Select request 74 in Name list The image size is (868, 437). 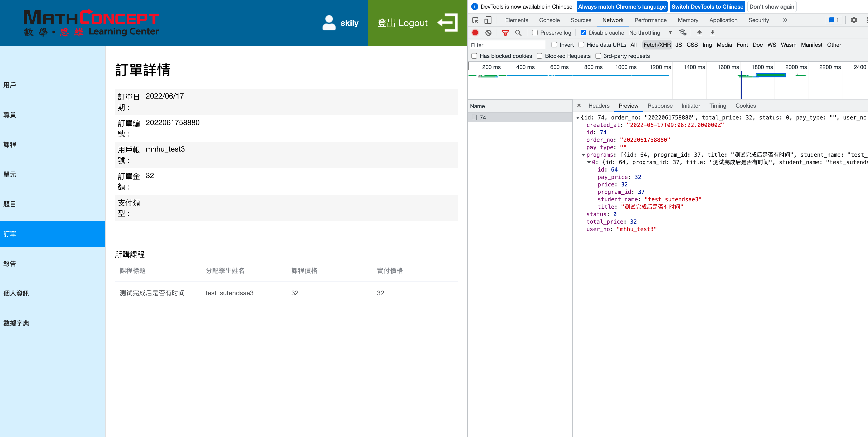point(520,117)
